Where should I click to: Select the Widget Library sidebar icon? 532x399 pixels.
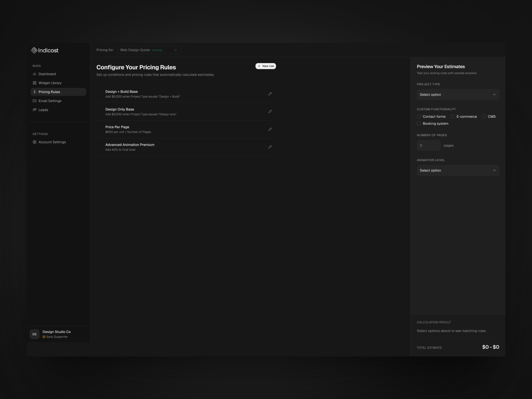coord(34,83)
